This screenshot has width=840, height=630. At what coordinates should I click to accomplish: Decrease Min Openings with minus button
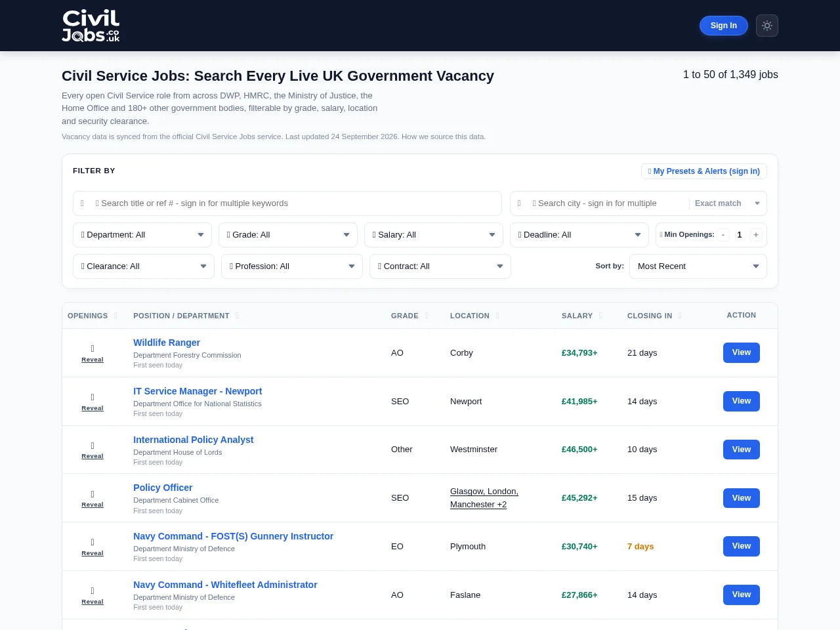click(723, 235)
